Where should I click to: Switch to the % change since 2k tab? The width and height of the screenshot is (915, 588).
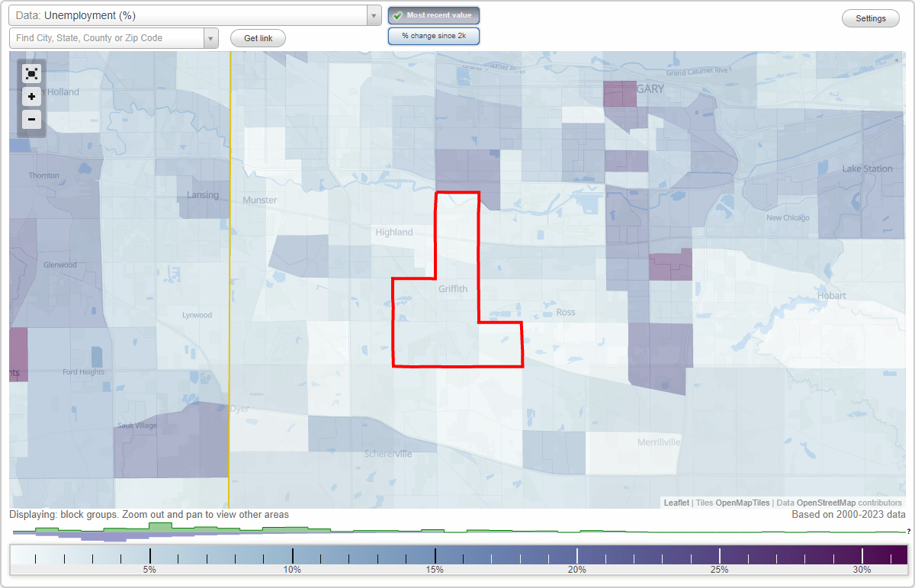pos(434,35)
